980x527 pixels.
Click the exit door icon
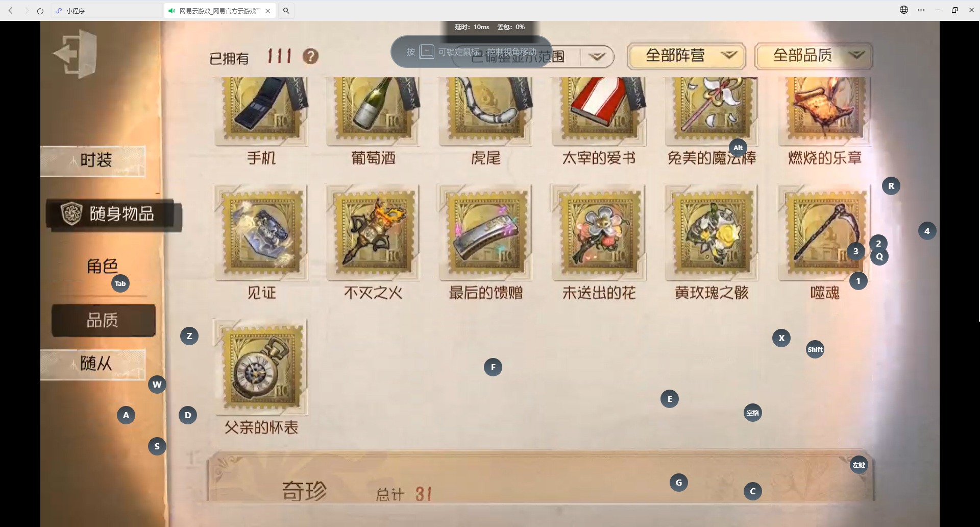pyautogui.click(x=75, y=54)
